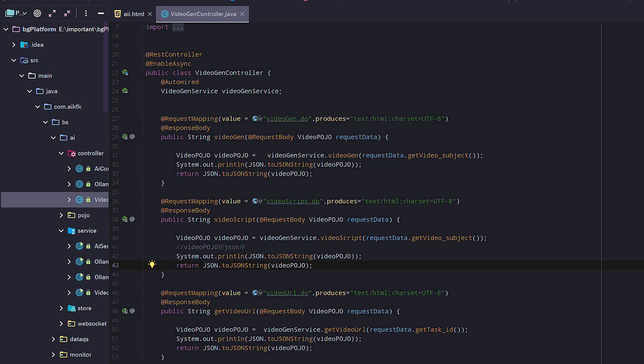The height and width of the screenshot is (364, 644).
Task: Select the service package icon
Action: (71, 231)
